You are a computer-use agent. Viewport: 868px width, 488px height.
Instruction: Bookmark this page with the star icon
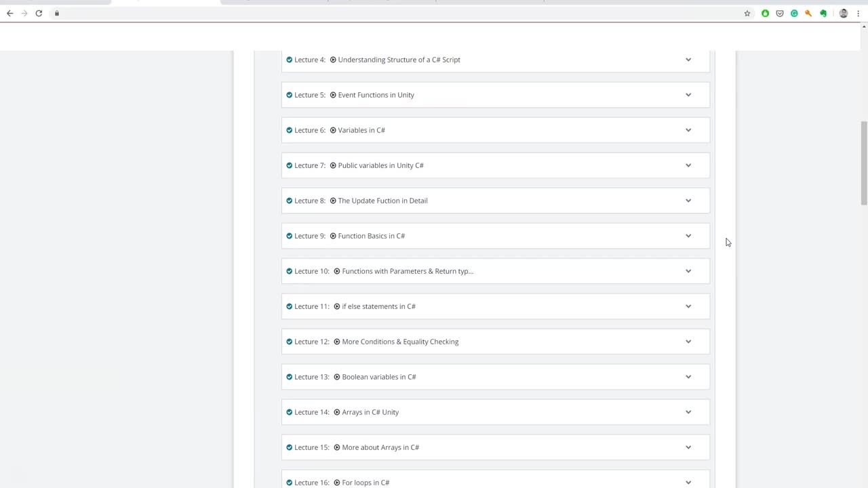747,13
